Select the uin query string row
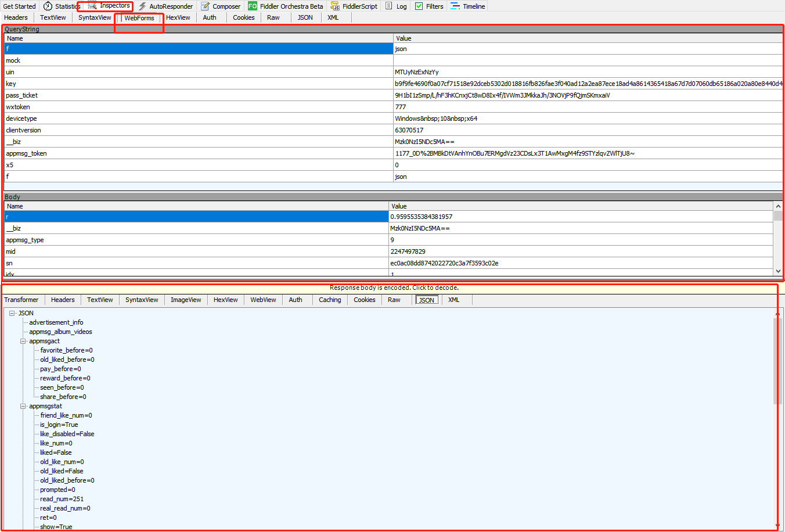Viewport: 785px width, 532px height. 393,72
